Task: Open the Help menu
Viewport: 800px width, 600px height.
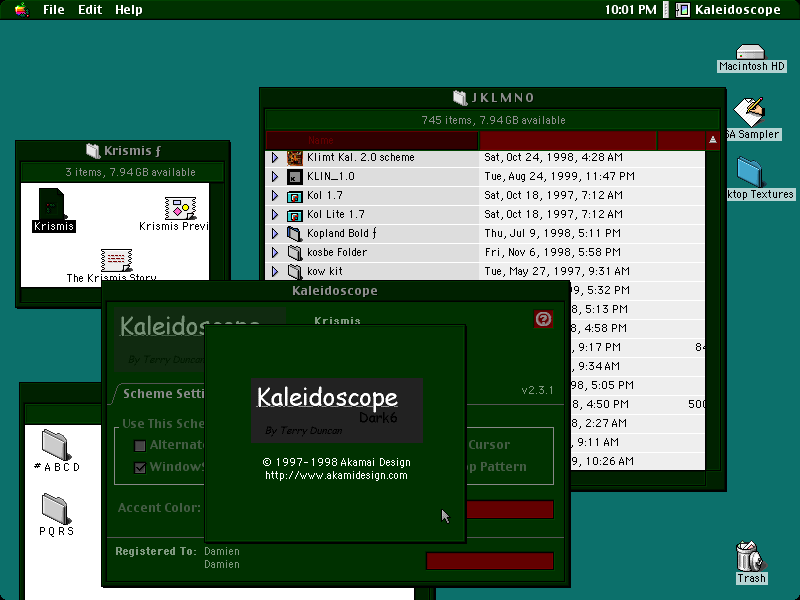Action: pos(129,10)
